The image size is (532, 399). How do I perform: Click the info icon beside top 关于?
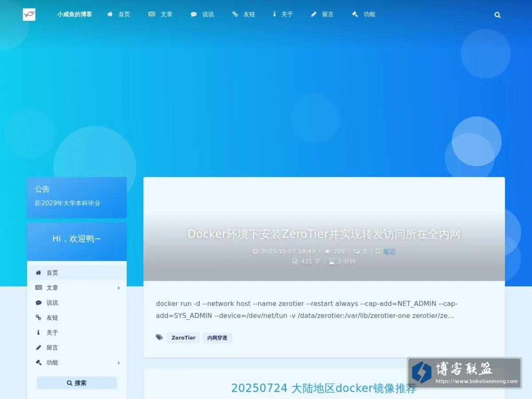tap(274, 14)
